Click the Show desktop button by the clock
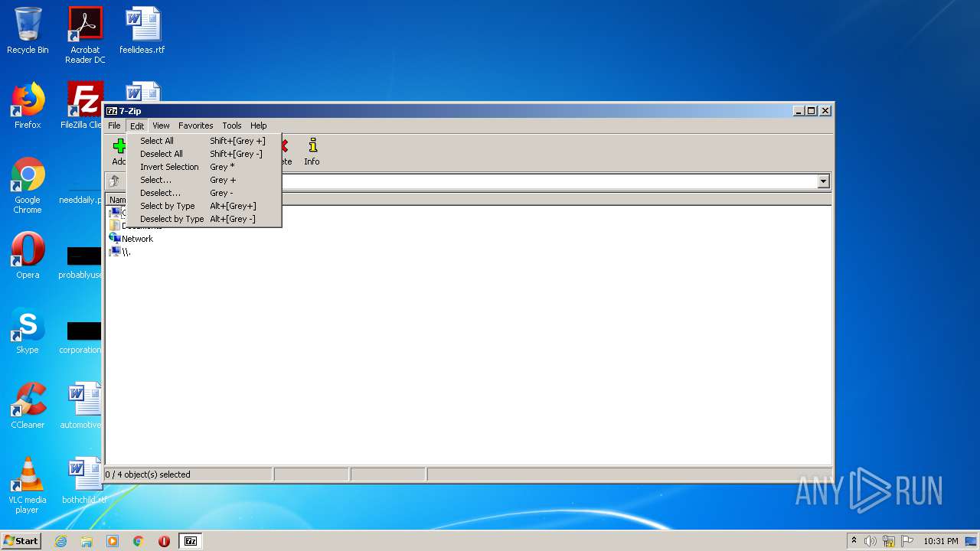This screenshot has width=980, height=551. pos(971,541)
